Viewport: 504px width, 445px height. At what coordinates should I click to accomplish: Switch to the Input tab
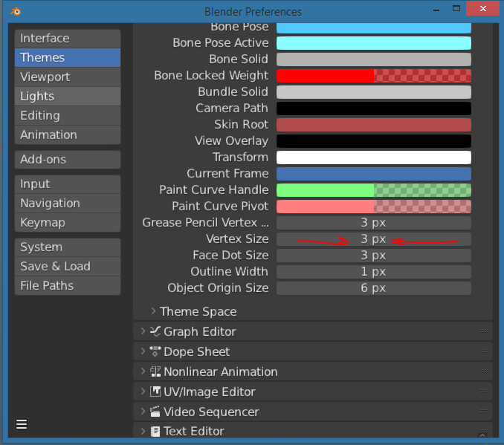coord(68,184)
